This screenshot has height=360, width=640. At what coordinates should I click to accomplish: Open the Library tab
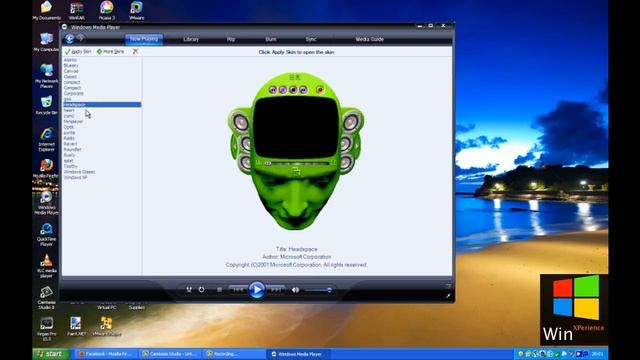click(191, 39)
